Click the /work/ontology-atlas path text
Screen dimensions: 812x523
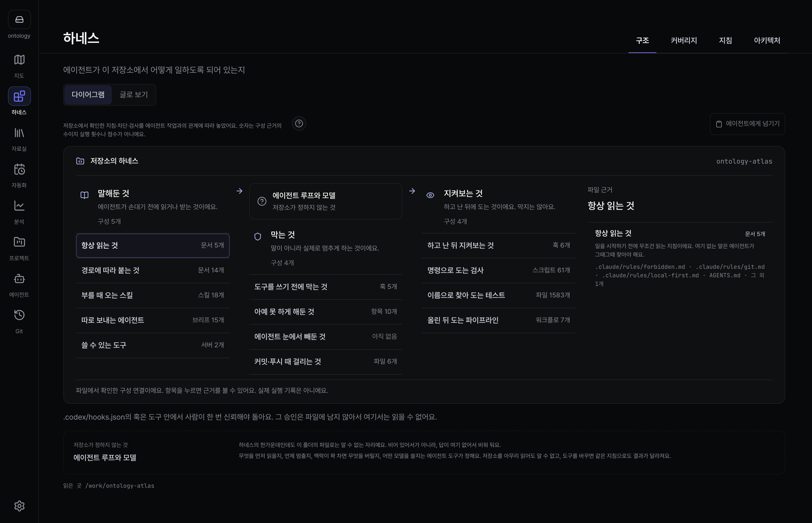click(120, 486)
